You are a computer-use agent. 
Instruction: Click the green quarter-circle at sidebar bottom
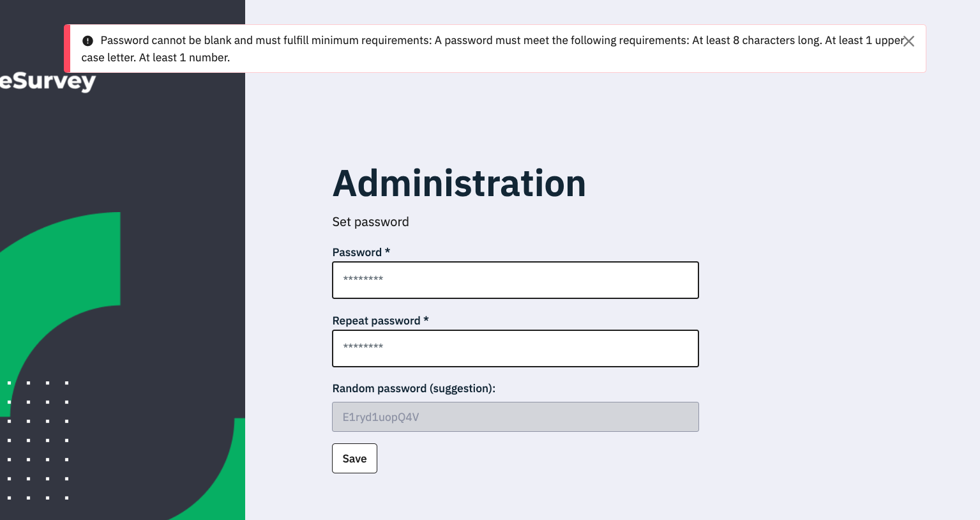click(217, 486)
